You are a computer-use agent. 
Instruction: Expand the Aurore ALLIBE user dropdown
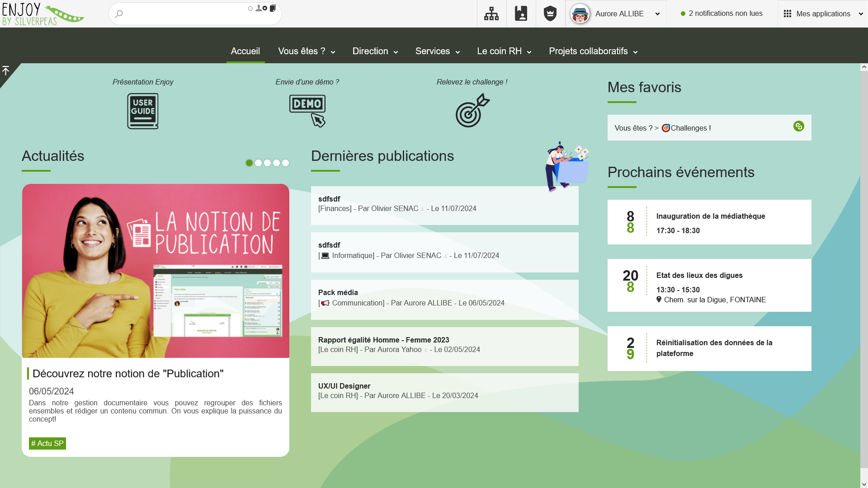pos(657,14)
